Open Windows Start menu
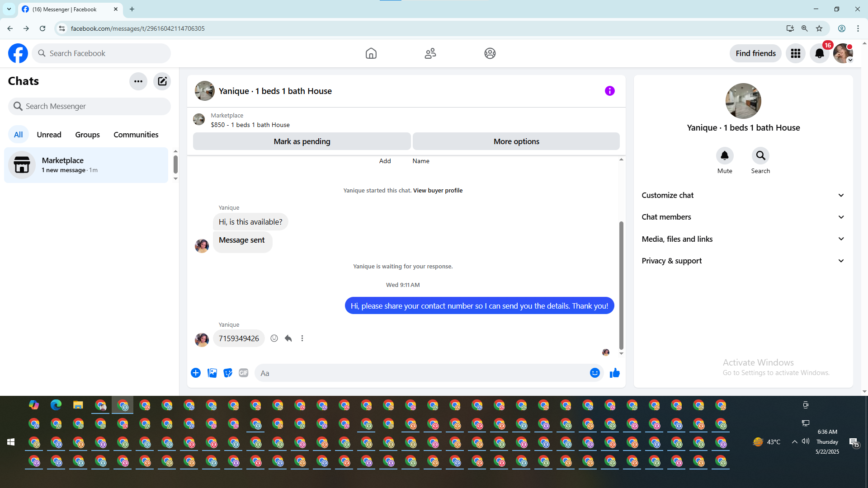The image size is (868, 488). [x=11, y=442]
